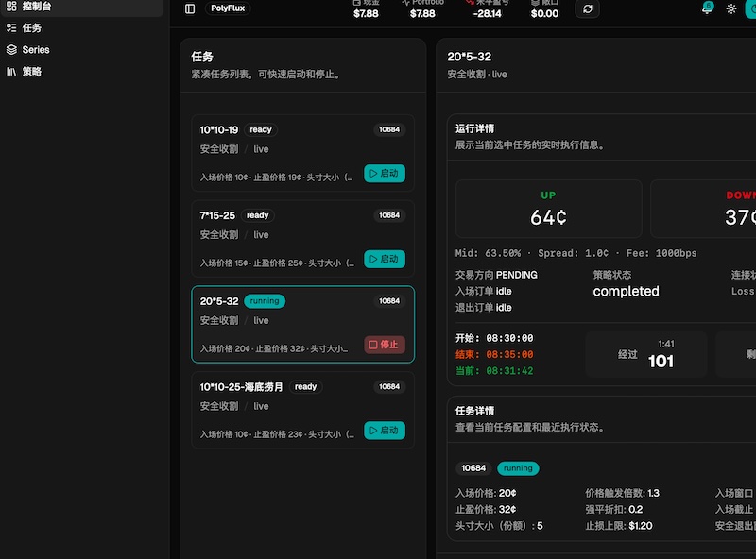Start the 10*10-19 task with 启动
Screen dimensions: 756x559
(x=385, y=174)
